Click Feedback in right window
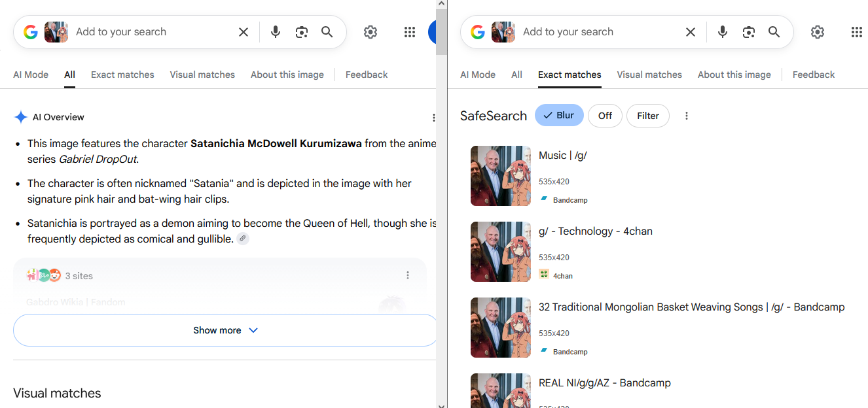 tap(814, 75)
